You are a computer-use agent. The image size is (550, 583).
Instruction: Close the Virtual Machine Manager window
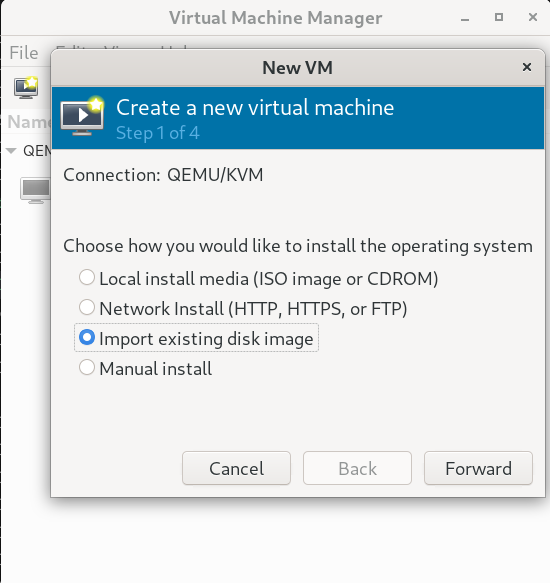pos(533,17)
